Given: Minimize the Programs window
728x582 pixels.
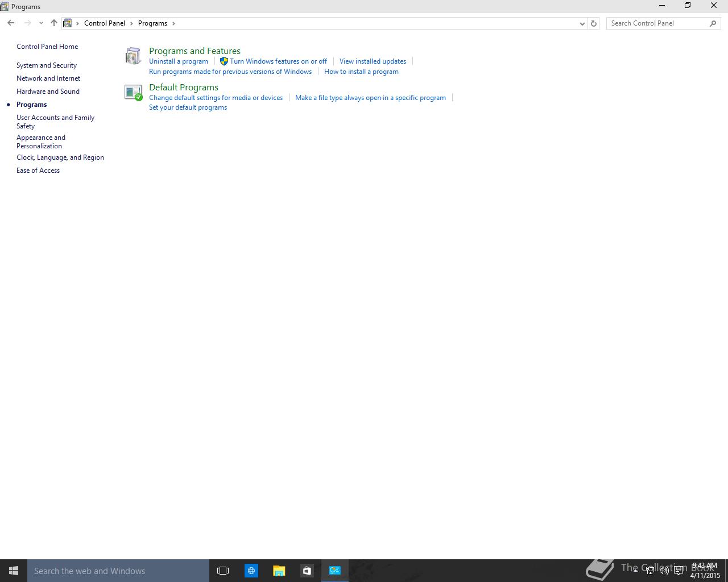Looking at the screenshot, I should 662,6.
